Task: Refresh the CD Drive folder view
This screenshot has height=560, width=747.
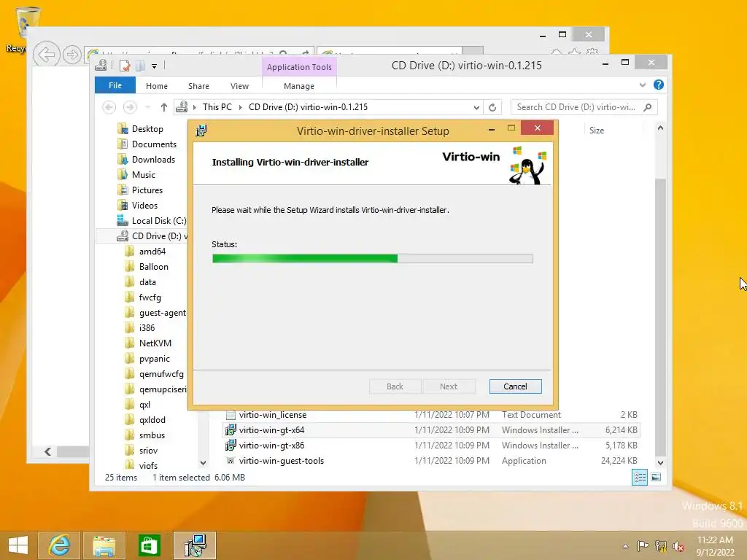Action: 492,107
